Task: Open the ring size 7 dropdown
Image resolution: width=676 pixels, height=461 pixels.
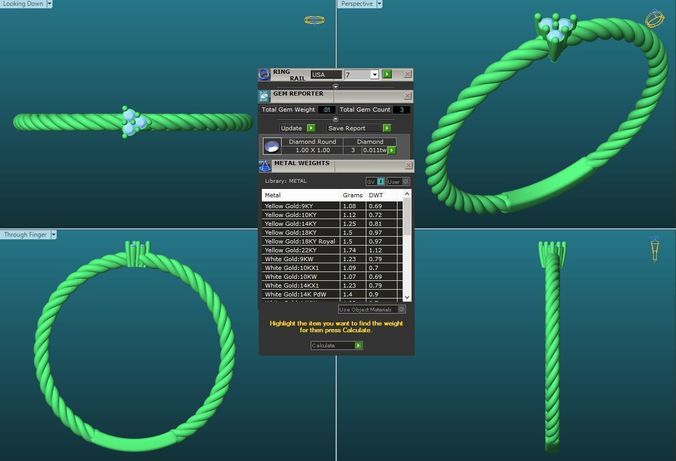Action: pos(374,75)
